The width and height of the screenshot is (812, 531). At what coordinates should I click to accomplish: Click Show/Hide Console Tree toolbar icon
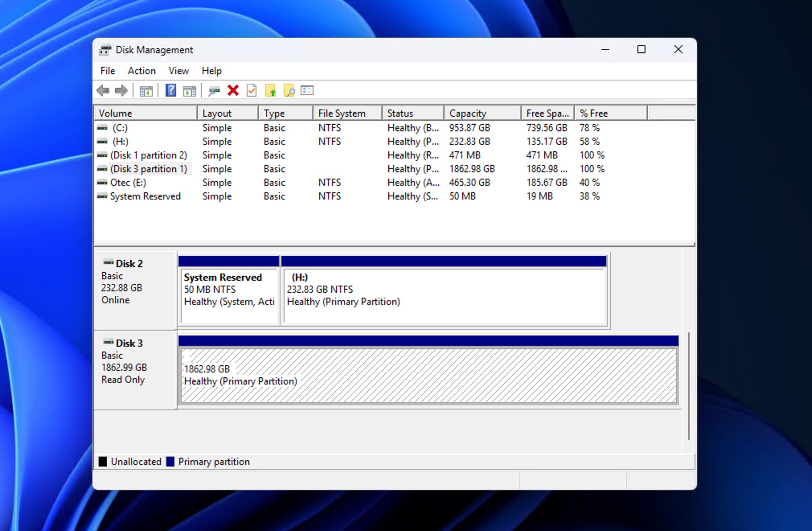click(x=146, y=91)
